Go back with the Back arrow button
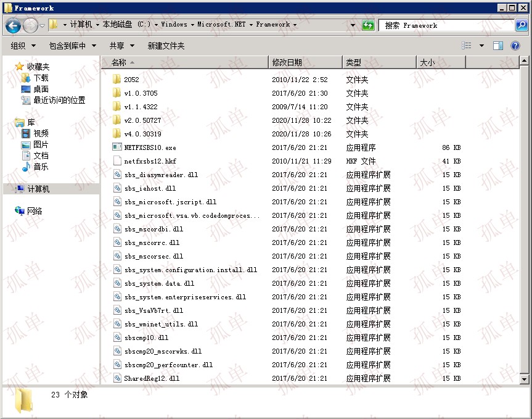 [x=13, y=25]
